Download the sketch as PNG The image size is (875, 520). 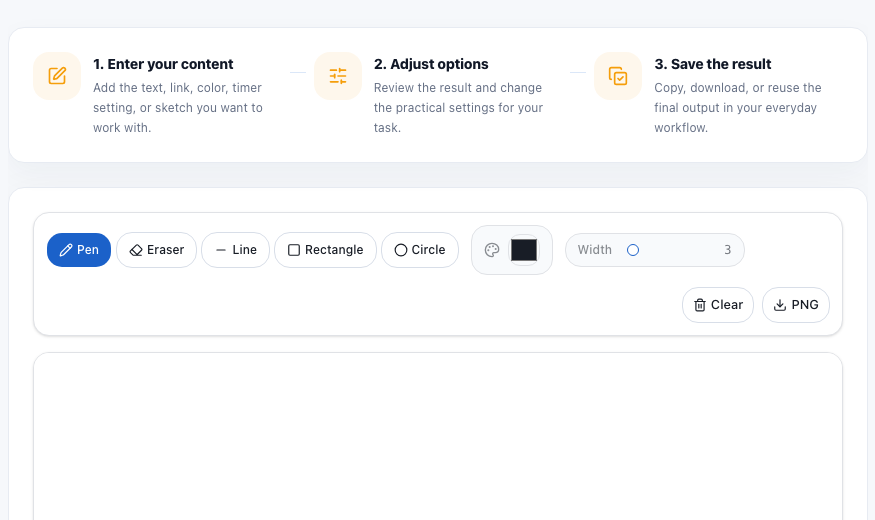pyautogui.click(x=796, y=305)
